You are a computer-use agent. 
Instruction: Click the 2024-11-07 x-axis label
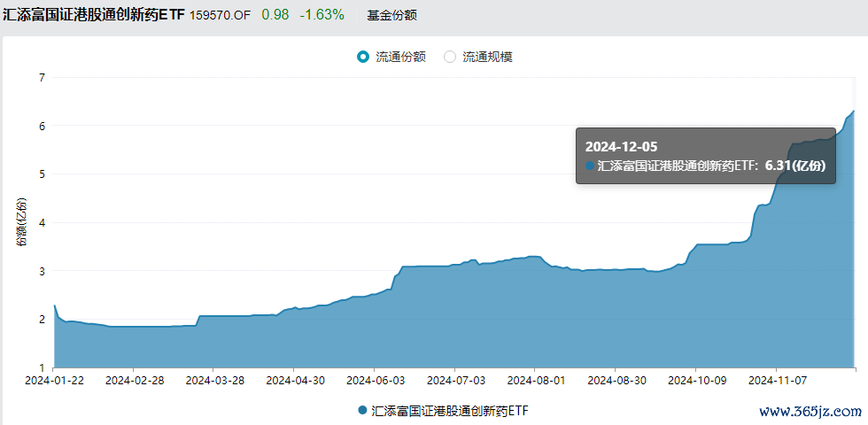[776, 381]
